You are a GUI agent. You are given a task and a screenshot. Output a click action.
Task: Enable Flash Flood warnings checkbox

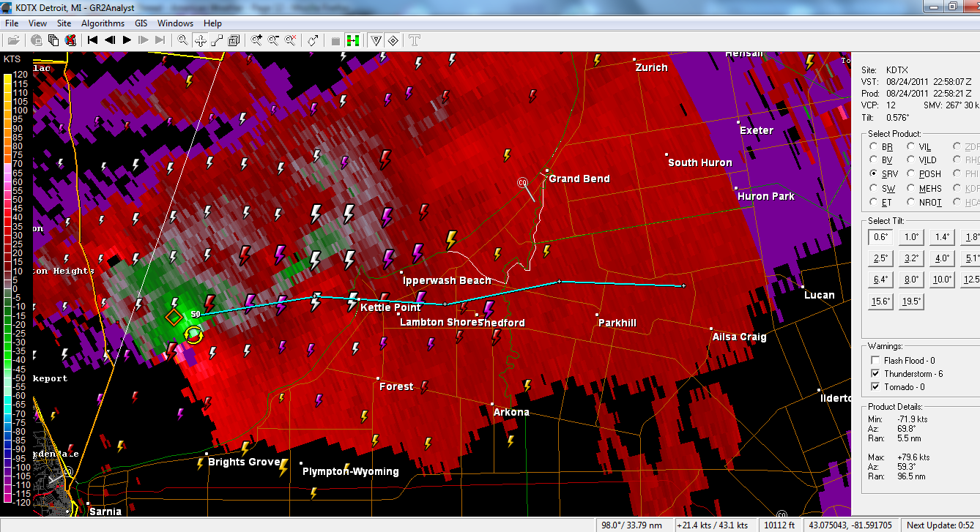point(876,361)
